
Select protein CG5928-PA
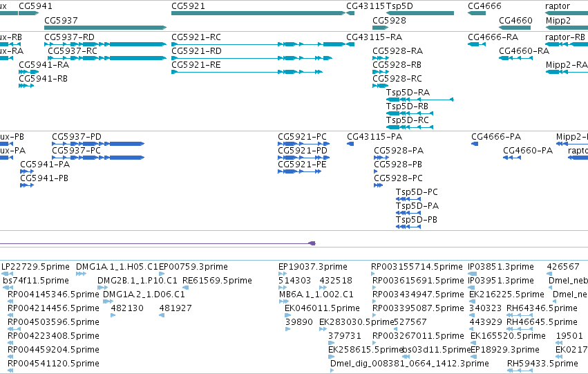[x=381, y=158]
